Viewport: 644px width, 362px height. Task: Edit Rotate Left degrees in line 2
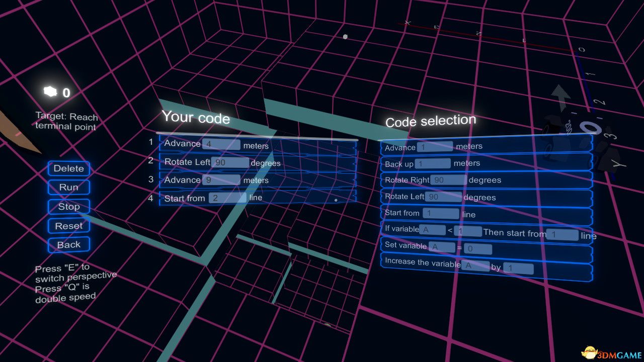pyautogui.click(x=230, y=163)
